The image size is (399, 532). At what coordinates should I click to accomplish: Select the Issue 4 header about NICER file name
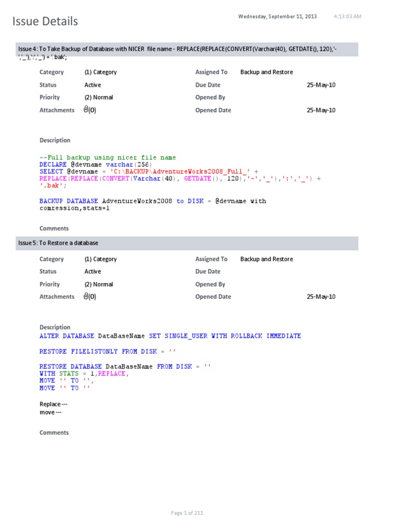pos(187,49)
